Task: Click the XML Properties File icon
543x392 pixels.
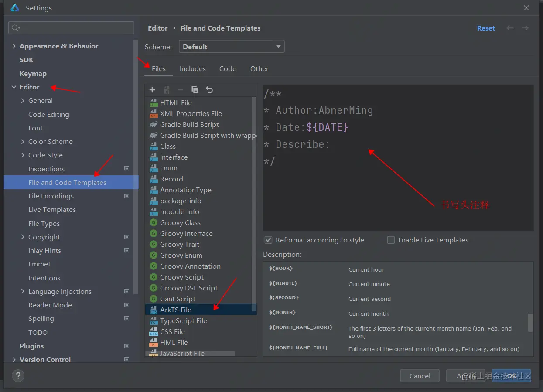Action: 154,114
